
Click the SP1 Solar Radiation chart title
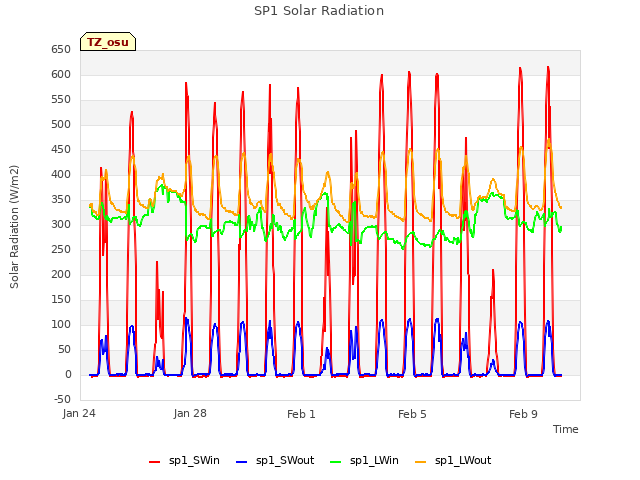coord(319,11)
